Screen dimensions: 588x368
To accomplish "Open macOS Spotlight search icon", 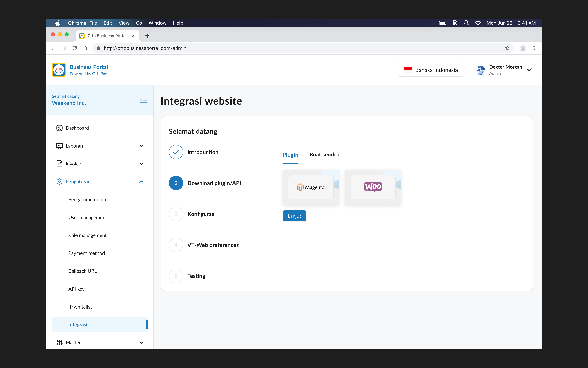I will [x=466, y=23].
